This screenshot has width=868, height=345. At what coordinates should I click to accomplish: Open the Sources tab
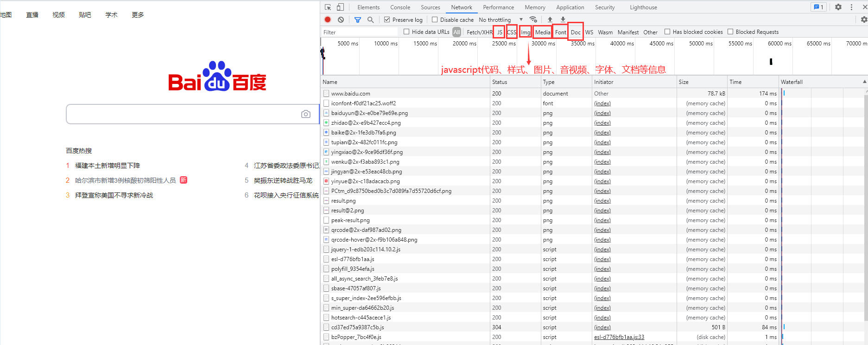[430, 7]
